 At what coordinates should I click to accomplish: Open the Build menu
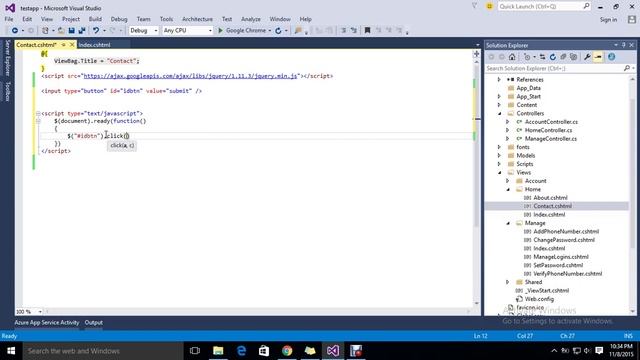(95, 19)
